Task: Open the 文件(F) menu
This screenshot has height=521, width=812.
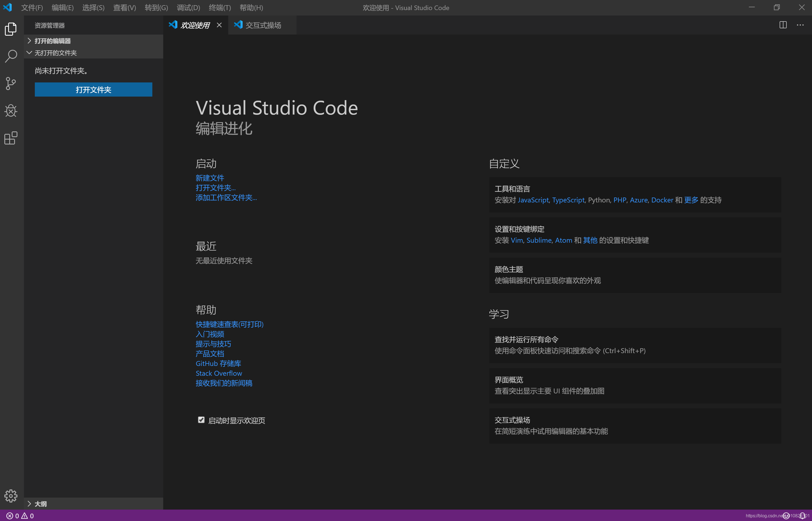Action: tap(32, 7)
